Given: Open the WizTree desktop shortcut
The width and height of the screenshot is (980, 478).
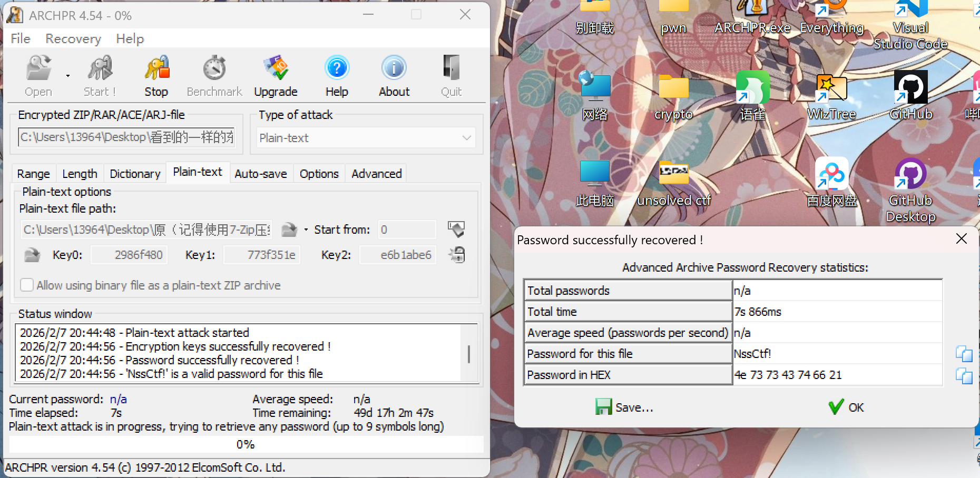Looking at the screenshot, I should tap(832, 96).
